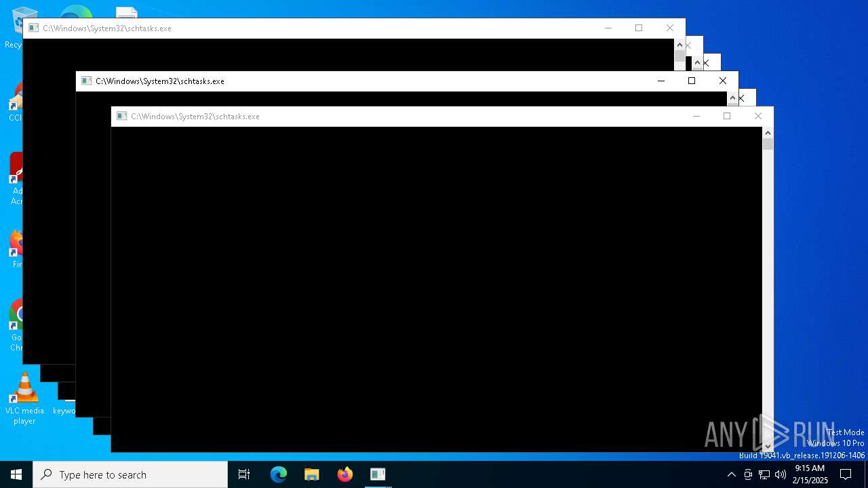Viewport: 868px width, 488px height.
Task: Click the rear schtasks.exe window system icon
Action: coord(33,28)
